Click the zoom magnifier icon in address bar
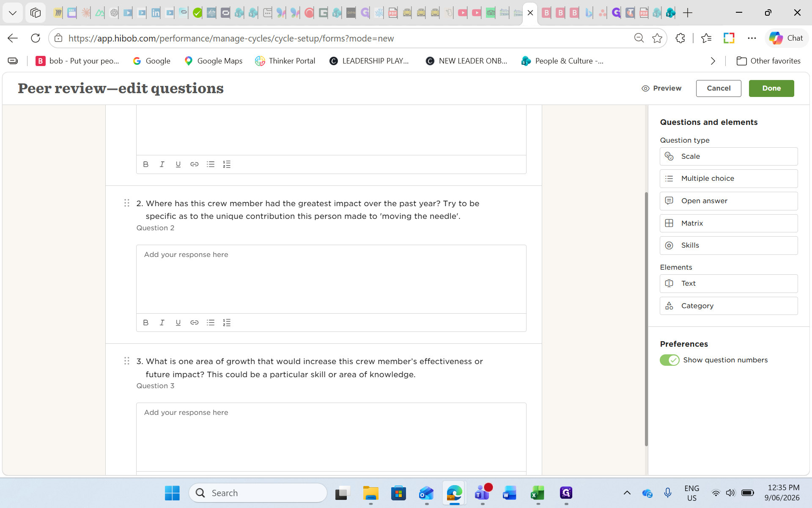This screenshot has width=812, height=508. point(639,38)
